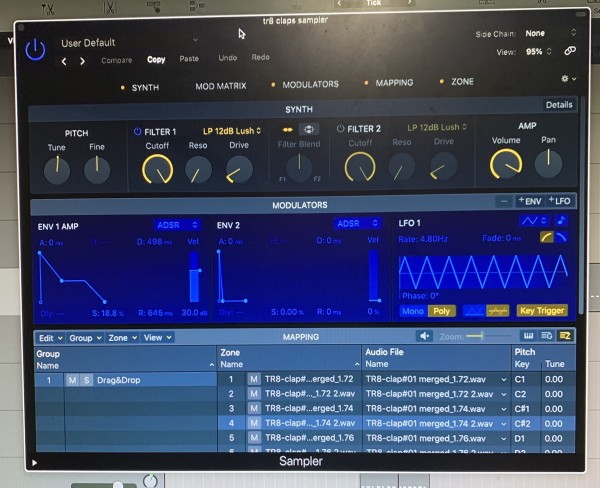Click the Details button in Synth section

[x=559, y=105]
